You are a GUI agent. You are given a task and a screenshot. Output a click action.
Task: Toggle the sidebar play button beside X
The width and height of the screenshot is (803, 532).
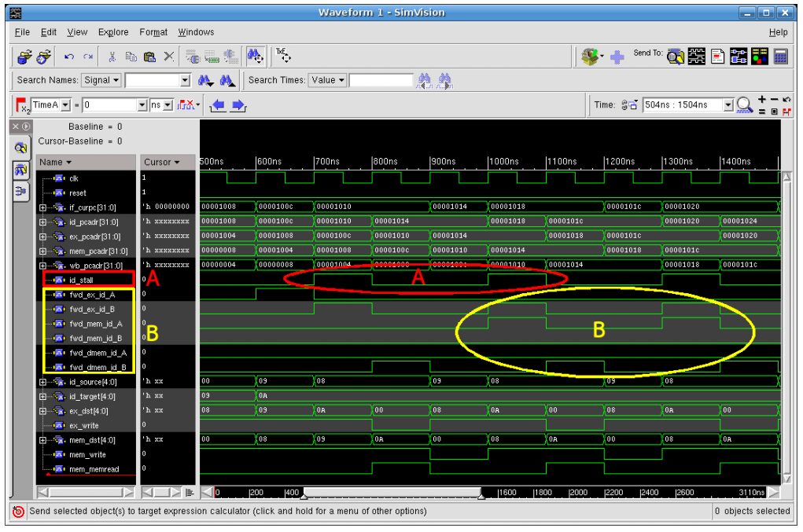(x=27, y=127)
